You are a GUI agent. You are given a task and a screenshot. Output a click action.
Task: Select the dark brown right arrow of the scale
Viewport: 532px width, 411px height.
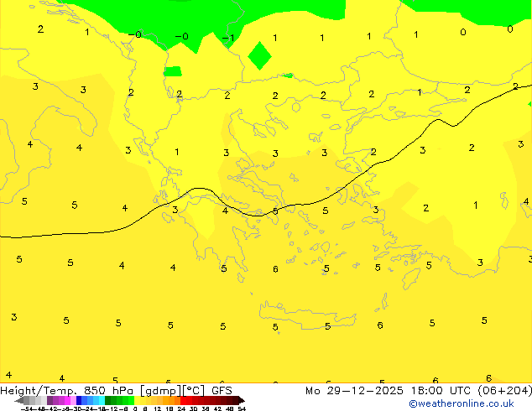[x=242, y=400]
